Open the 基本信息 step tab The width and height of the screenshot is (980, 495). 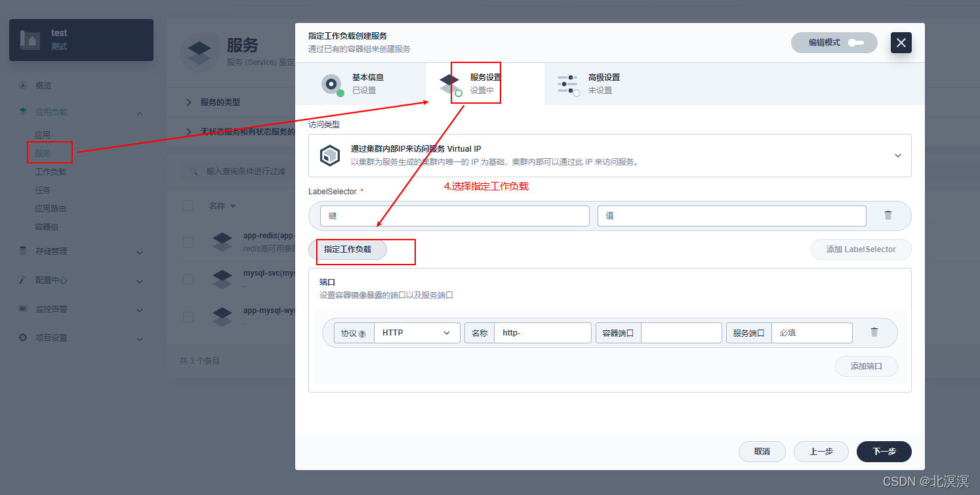click(360, 84)
